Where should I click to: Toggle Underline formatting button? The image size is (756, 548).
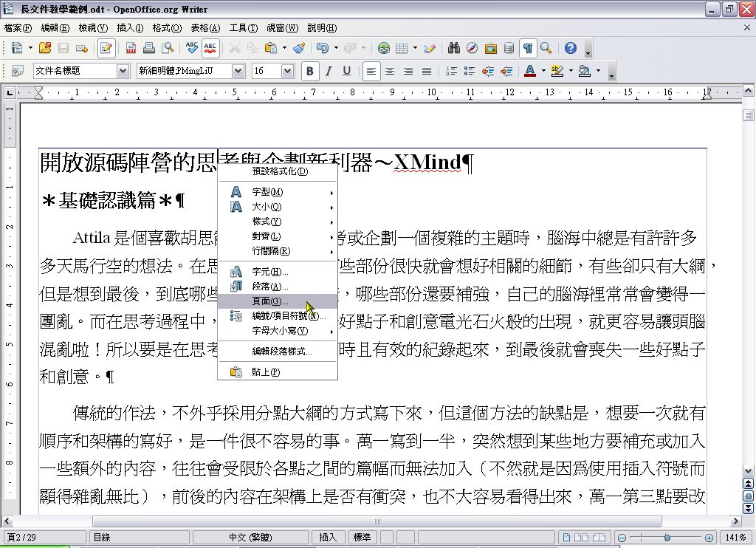[347, 71]
